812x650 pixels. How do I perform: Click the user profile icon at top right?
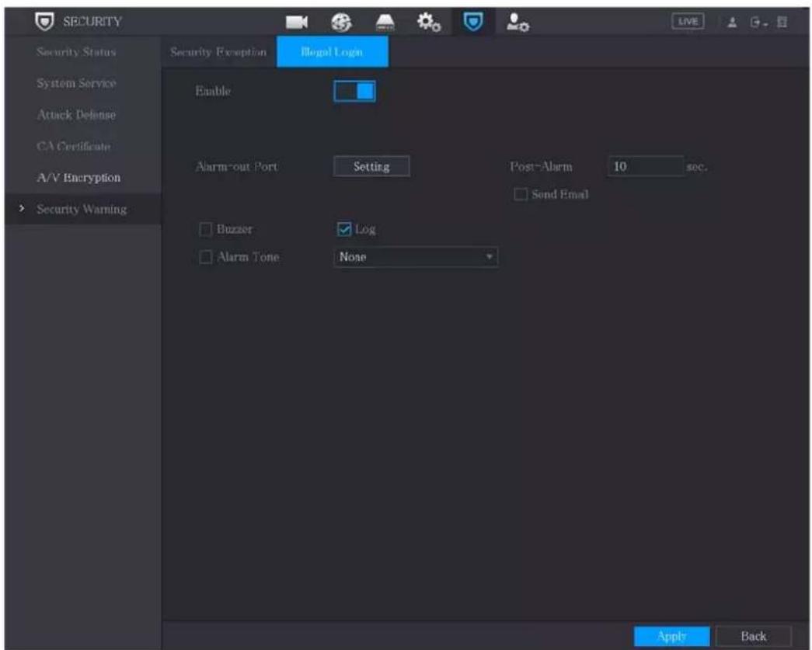pyautogui.click(x=732, y=23)
